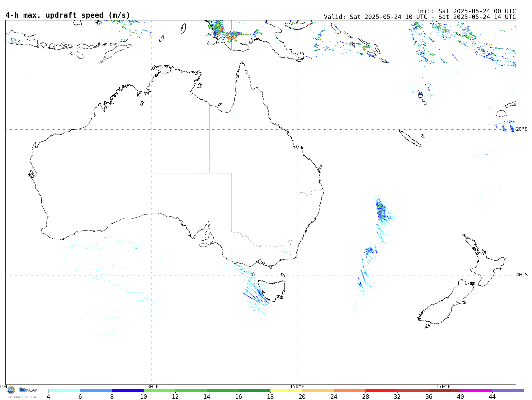Click the NCAR logo

click(x=28, y=390)
